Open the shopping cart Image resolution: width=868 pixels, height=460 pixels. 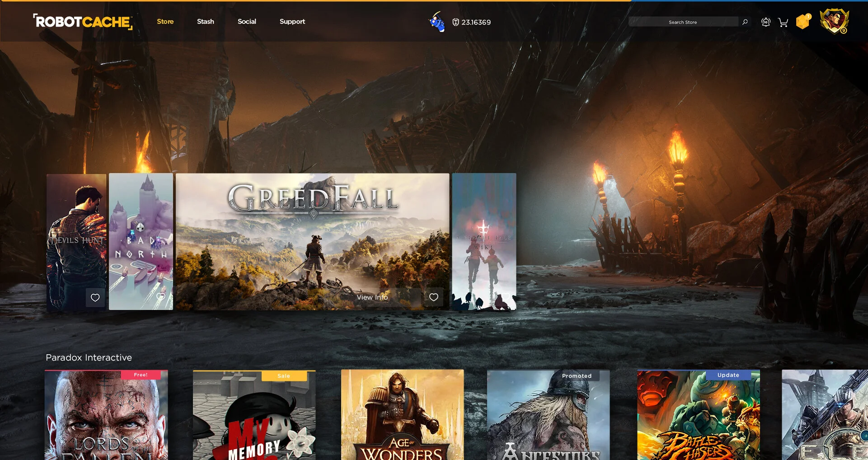tap(783, 22)
